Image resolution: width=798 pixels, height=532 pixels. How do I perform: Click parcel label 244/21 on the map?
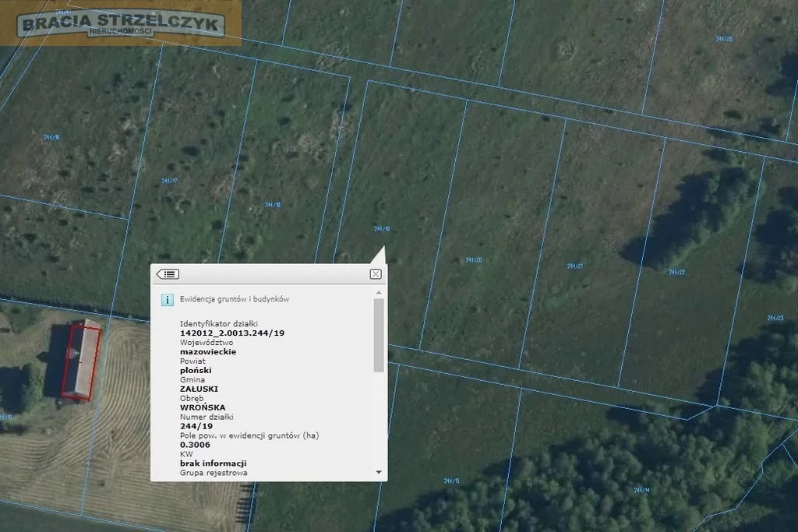coord(575,266)
